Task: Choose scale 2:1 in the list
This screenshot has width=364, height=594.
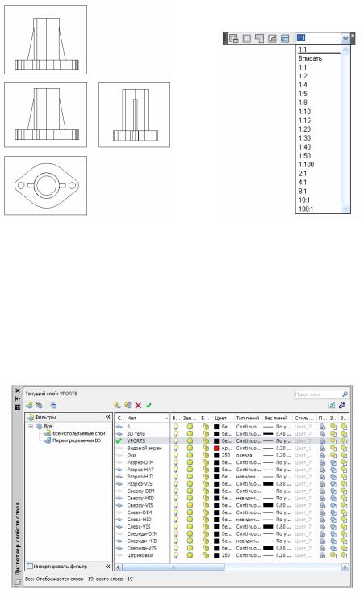Action: point(303,174)
